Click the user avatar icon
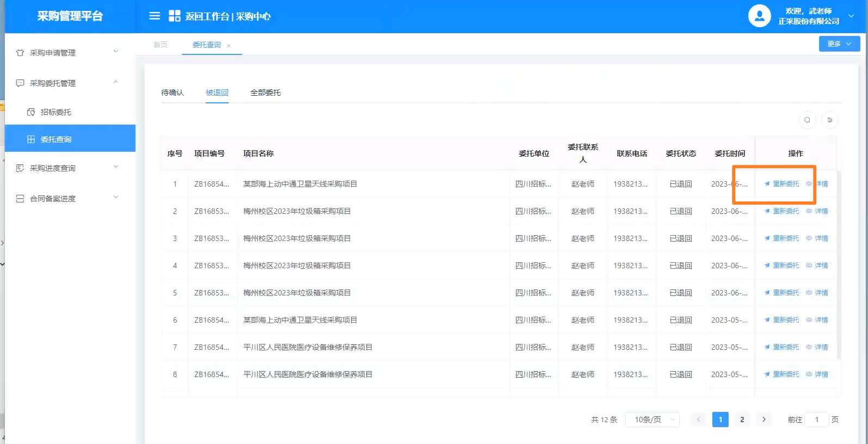The image size is (868, 444). [x=759, y=16]
